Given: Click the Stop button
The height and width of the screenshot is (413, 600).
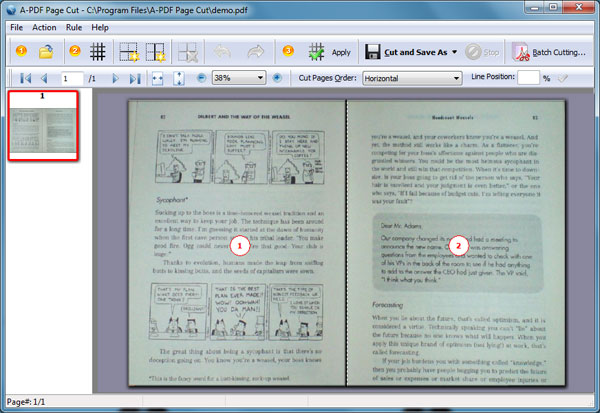Looking at the screenshot, I should click(x=482, y=52).
